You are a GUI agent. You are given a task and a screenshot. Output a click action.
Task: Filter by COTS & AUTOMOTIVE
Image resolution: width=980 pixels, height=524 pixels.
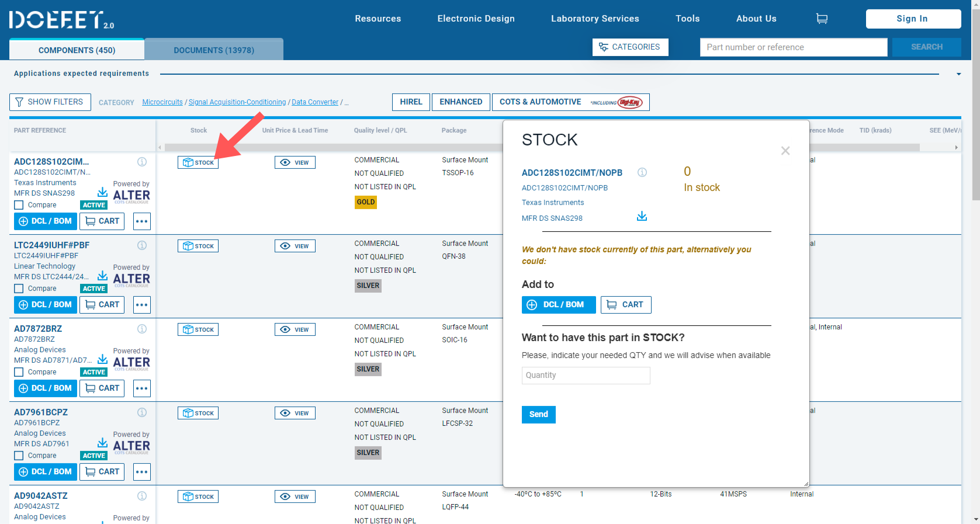click(x=570, y=102)
